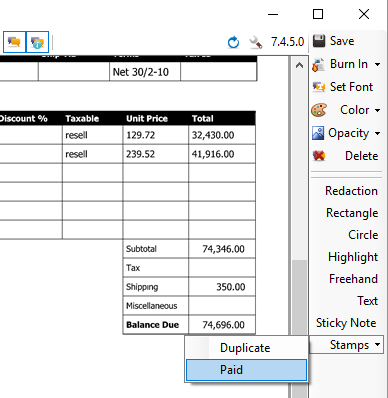The width and height of the screenshot is (388, 398).
Task: Click the Balance Due label
Action: coord(152,325)
